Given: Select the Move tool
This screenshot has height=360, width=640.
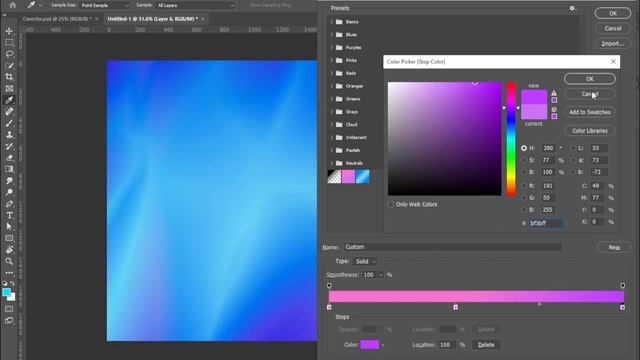Looking at the screenshot, I should coord(9,31).
